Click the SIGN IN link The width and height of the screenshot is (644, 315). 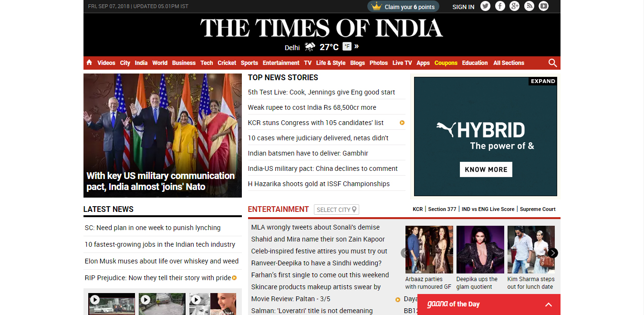pos(463,7)
